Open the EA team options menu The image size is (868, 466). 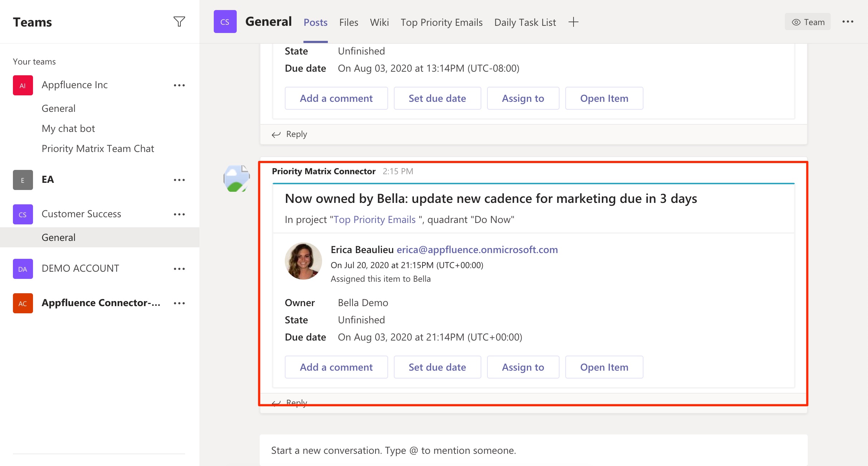coord(179,180)
